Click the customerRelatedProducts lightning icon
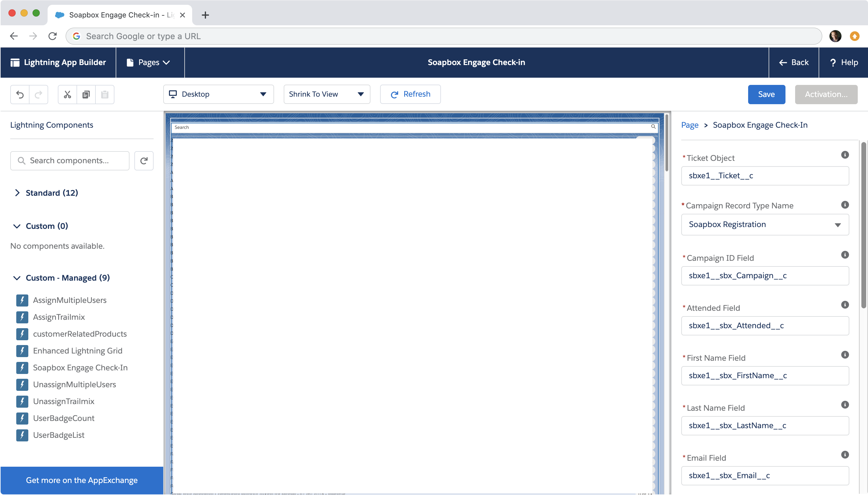Screen dimensions: 868x495 click(22, 334)
